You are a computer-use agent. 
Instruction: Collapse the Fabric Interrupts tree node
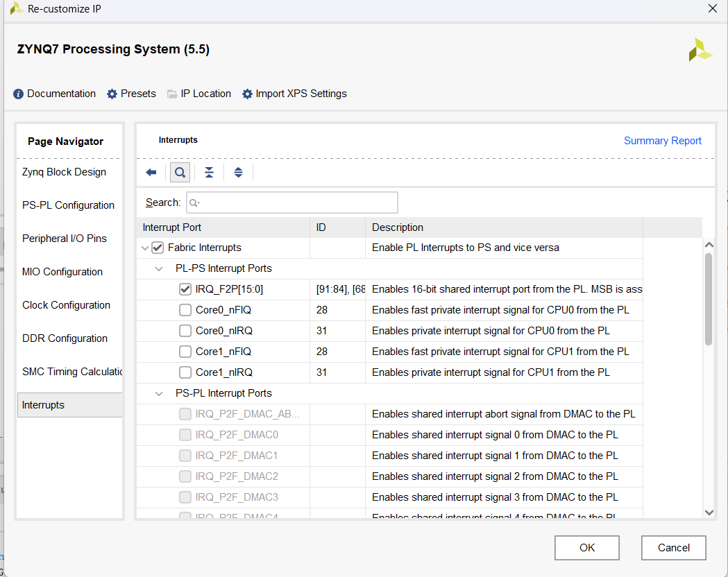pyautogui.click(x=145, y=248)
